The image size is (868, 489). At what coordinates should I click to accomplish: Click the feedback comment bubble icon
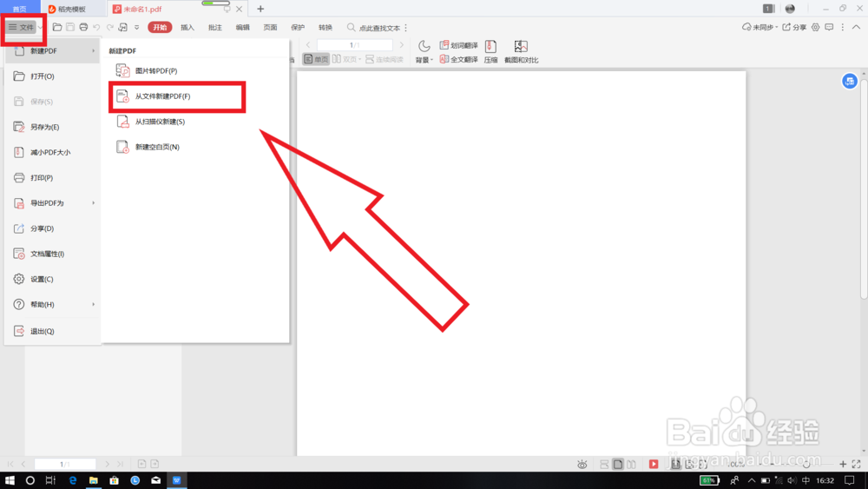pyautogui.click(x=829, y=27)
